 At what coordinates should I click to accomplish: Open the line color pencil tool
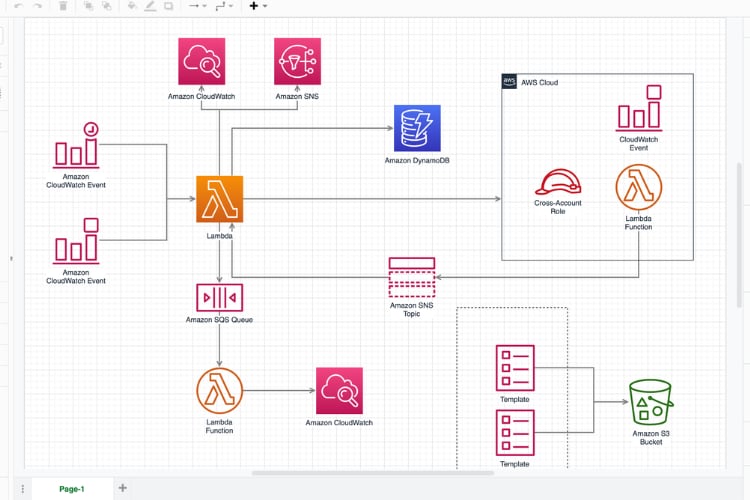(x=150, y=6)
